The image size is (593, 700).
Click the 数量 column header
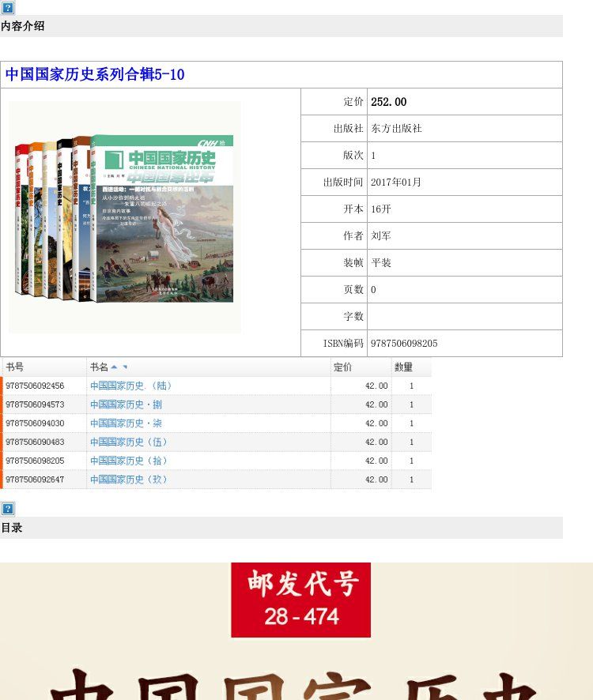403,367
